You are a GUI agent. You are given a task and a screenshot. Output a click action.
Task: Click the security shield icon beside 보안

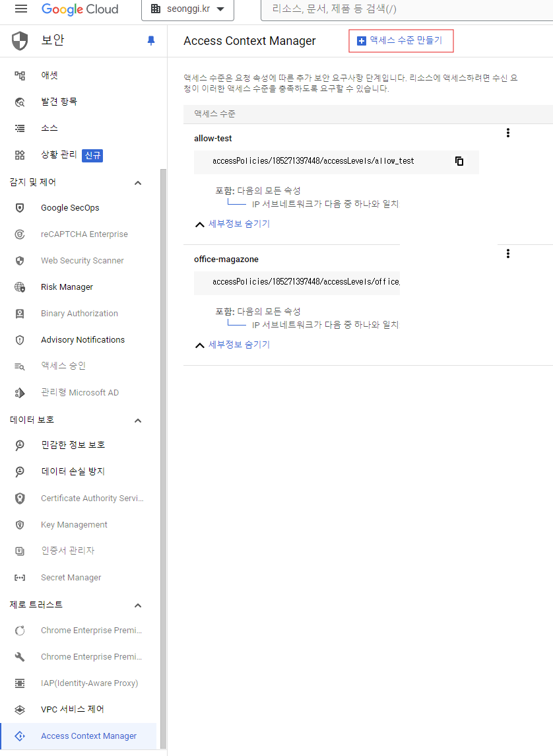20,41
